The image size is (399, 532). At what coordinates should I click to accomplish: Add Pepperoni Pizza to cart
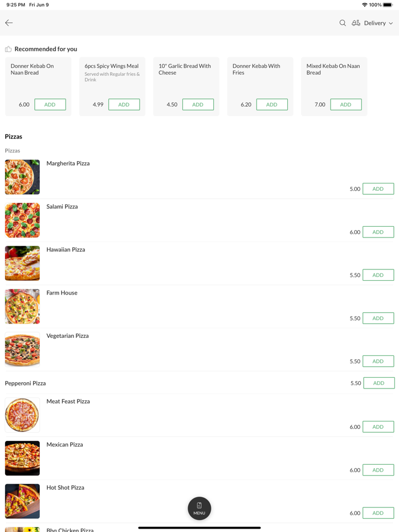coord(378,383)
